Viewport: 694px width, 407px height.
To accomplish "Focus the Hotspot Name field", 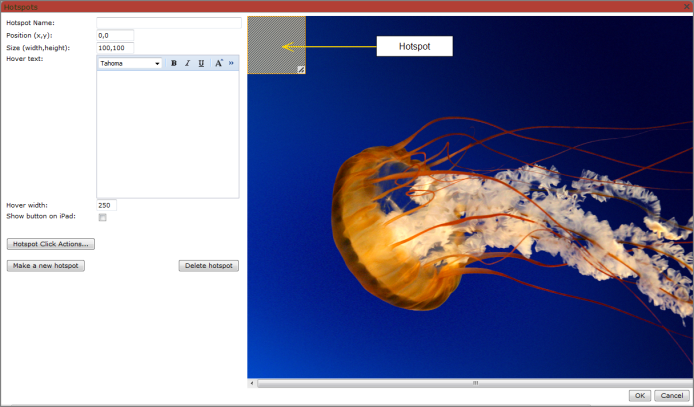I will [169, 23].
